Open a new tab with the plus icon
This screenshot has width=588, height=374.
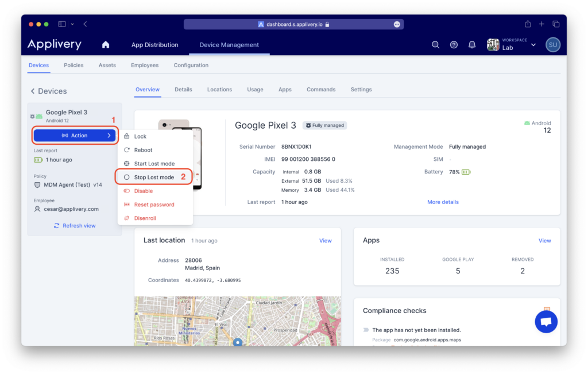[x=541, y=24]
